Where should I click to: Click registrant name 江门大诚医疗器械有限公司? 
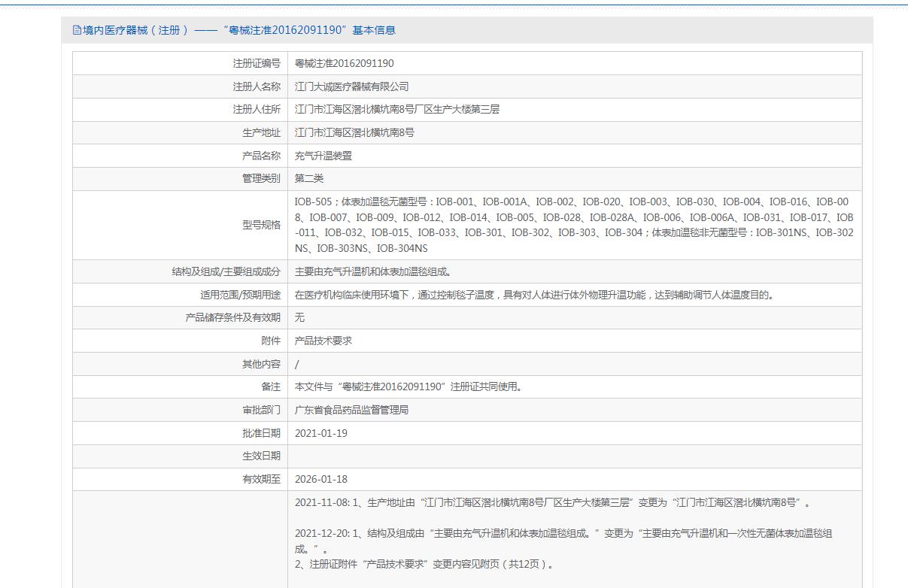pyautogui.click(x=351, y=86)
